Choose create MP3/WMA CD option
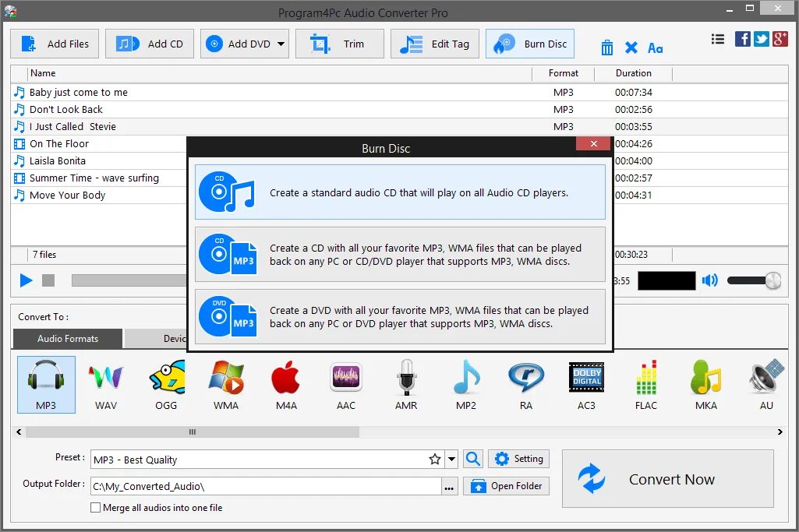 point(400,255)
